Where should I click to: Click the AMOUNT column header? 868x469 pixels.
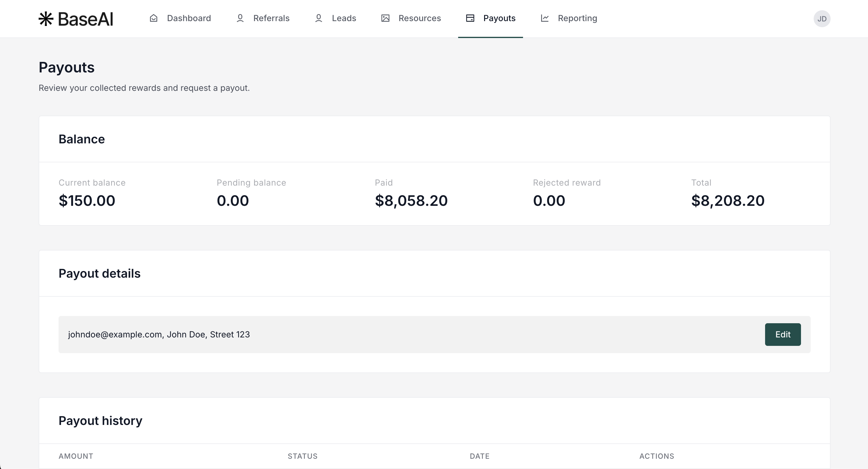76,456
